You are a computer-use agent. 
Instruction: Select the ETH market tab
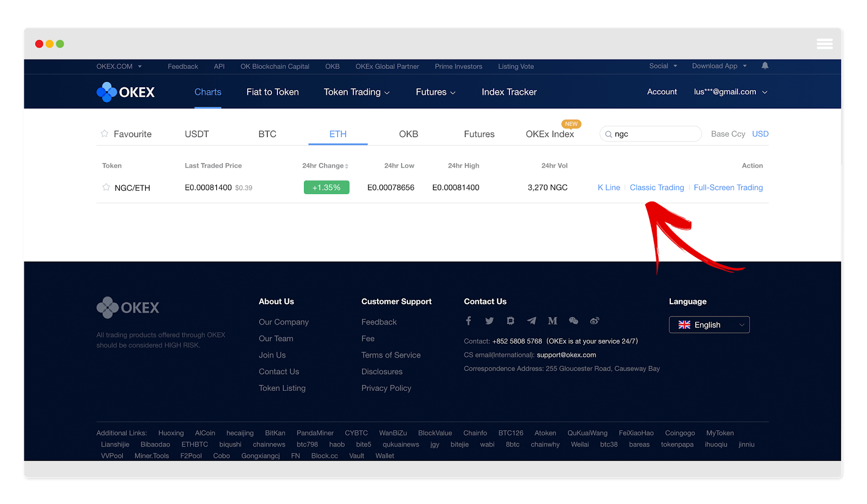[x=338, y=134]
